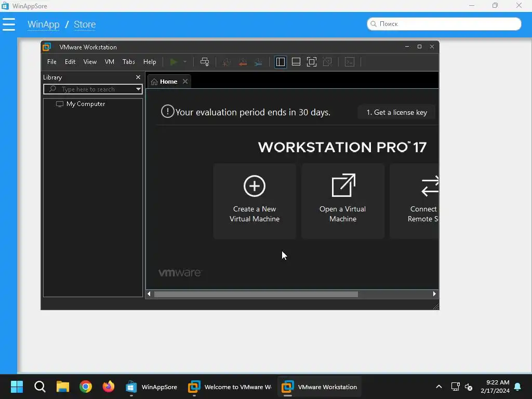Open the Edit menu
532x399 pixels.
[70, 62]
